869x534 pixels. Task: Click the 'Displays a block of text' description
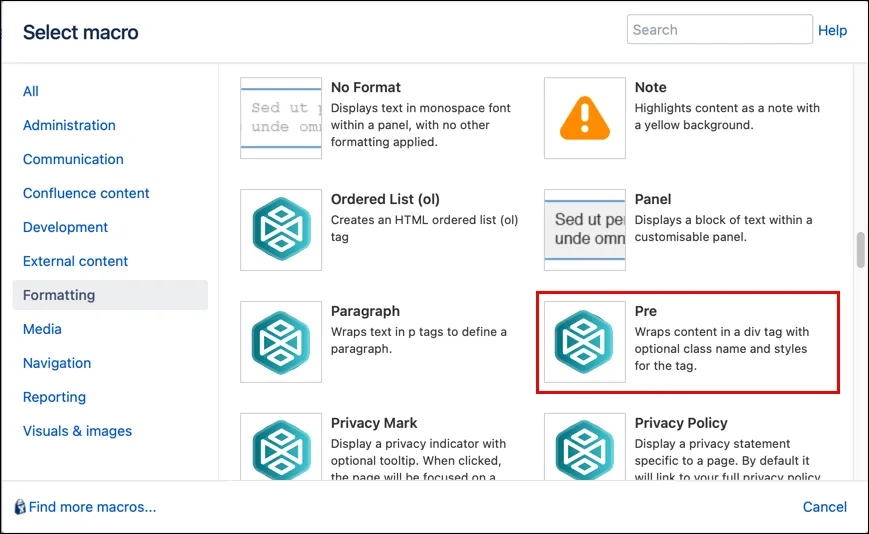723,228
